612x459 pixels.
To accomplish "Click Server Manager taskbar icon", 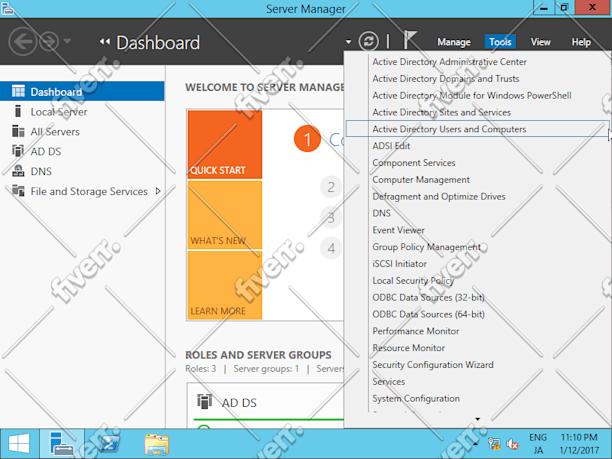I will [62, 444].
